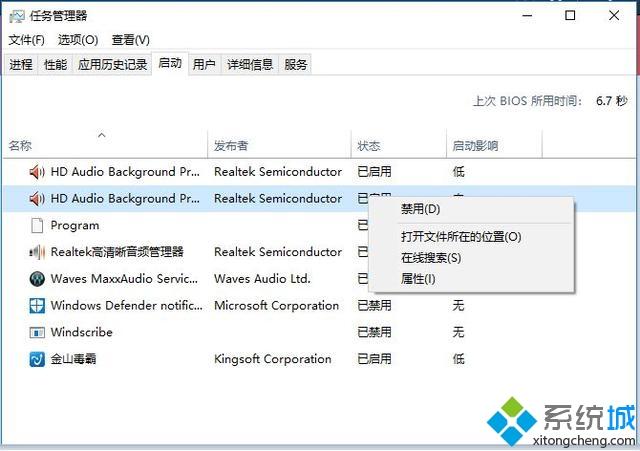
Task: Click speaker icon of first HD Audio row
Action: pyautogui.click(x=37, y=172)
